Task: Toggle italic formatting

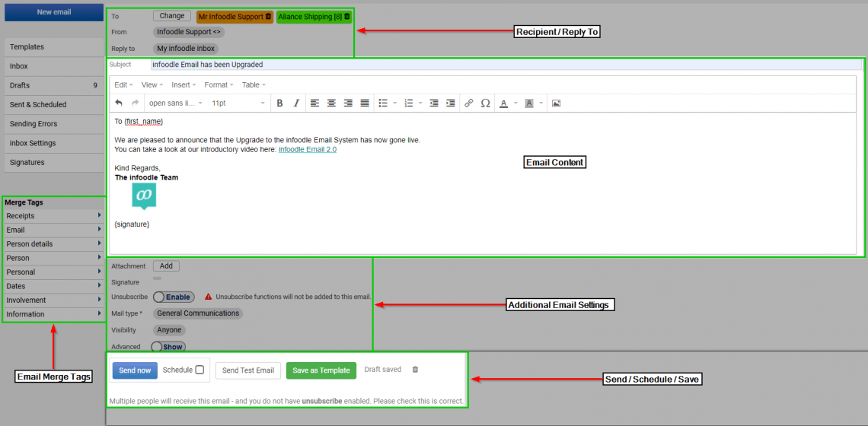Action: coord(296,103)
